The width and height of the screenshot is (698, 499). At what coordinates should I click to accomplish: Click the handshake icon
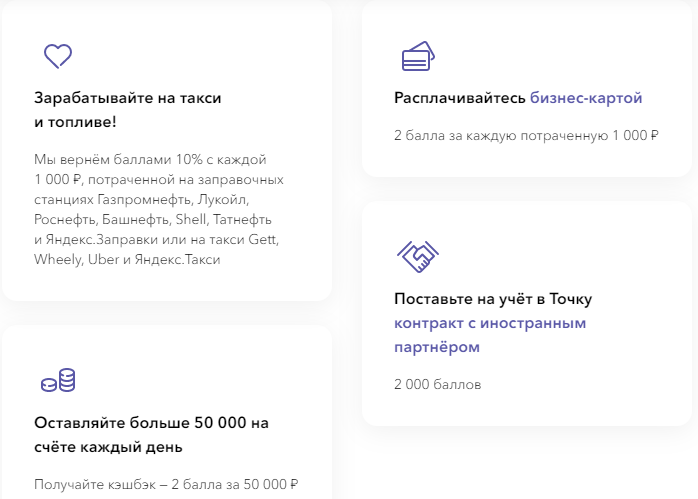point(416,256)
